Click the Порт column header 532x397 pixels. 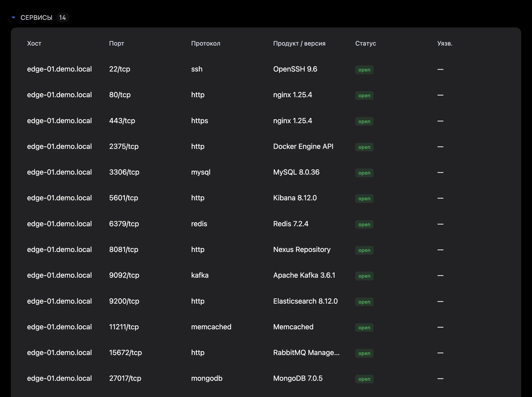117,44
